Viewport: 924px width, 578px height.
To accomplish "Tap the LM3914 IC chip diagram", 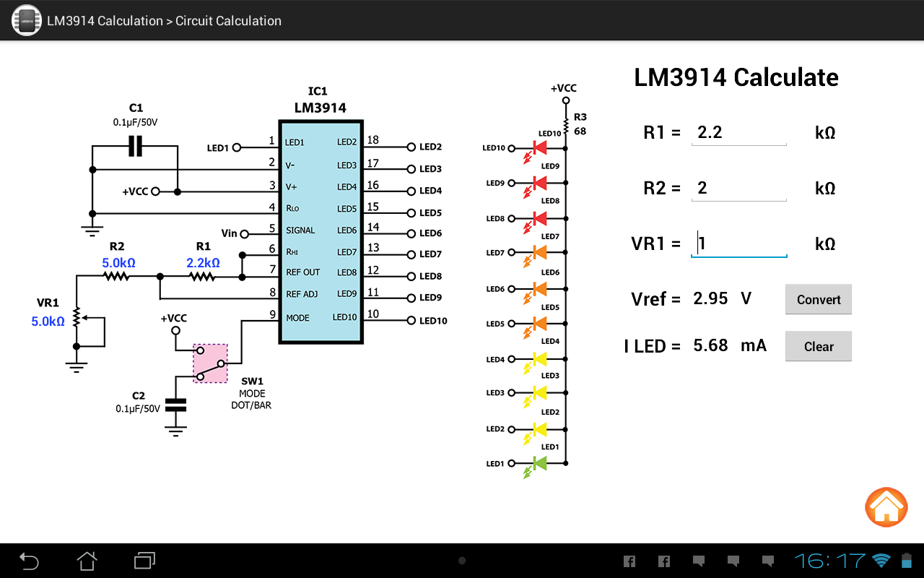I will (x=321, y=230).
